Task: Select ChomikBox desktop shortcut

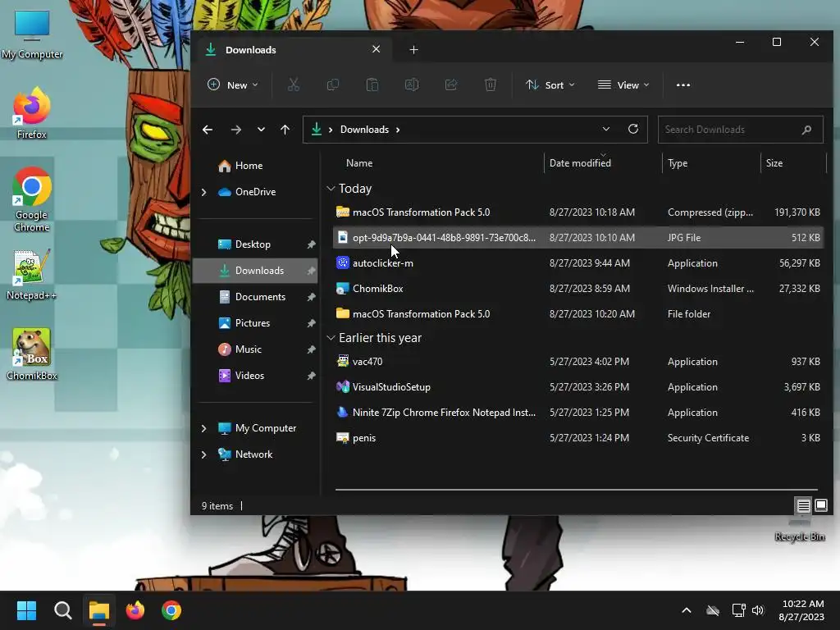Action: [x=32, y=354]
